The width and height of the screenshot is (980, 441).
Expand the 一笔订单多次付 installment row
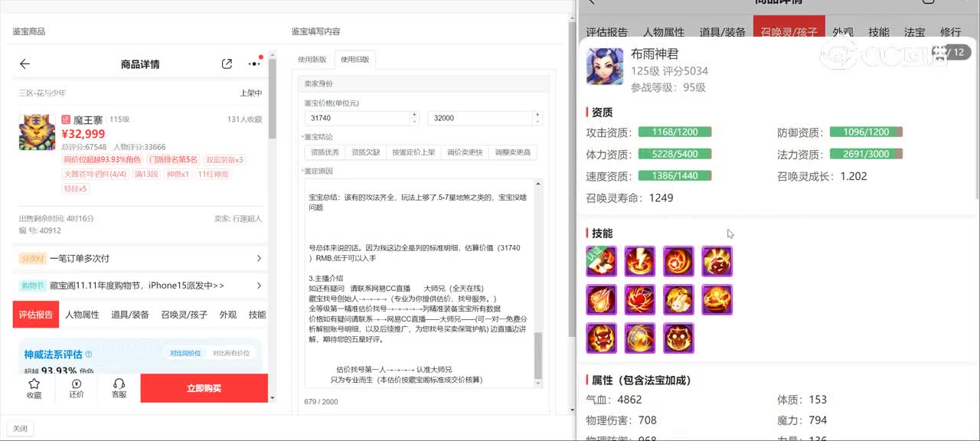[140, 259]
